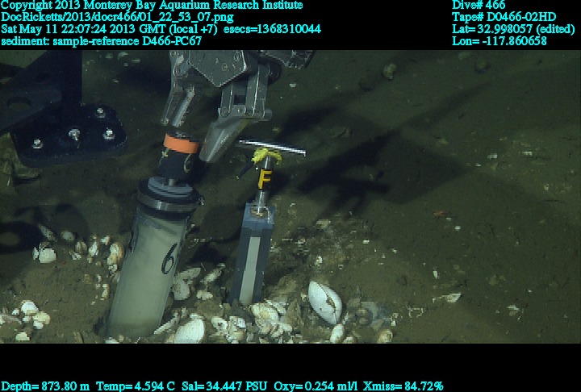
Task: Click the Lon= -117.860658 readout
Action: (x=500, y=40)
